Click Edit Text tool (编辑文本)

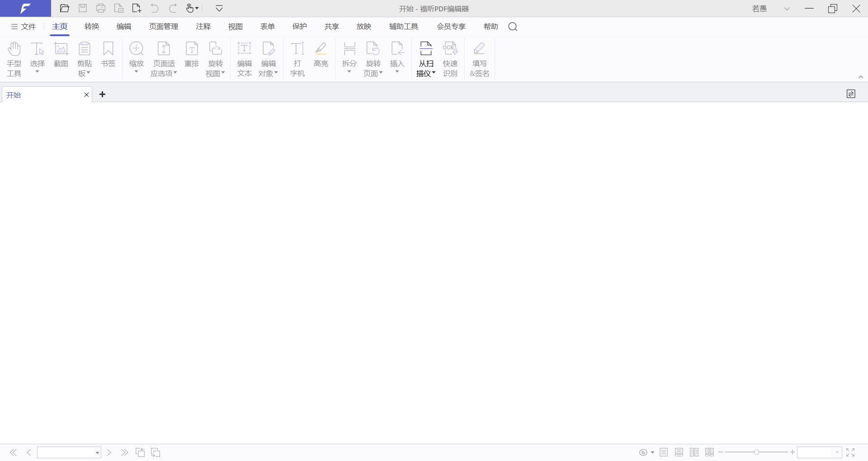[x=245, y=59]
